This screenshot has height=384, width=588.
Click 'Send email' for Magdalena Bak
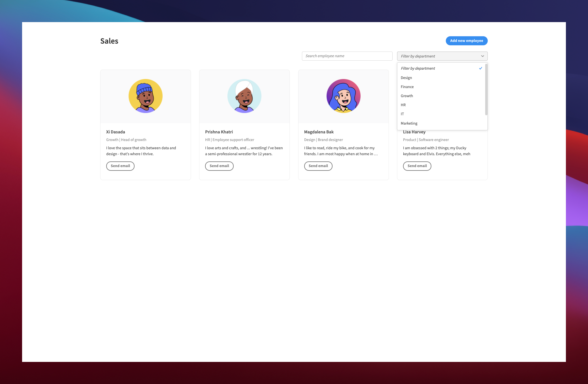click(318, 165)
